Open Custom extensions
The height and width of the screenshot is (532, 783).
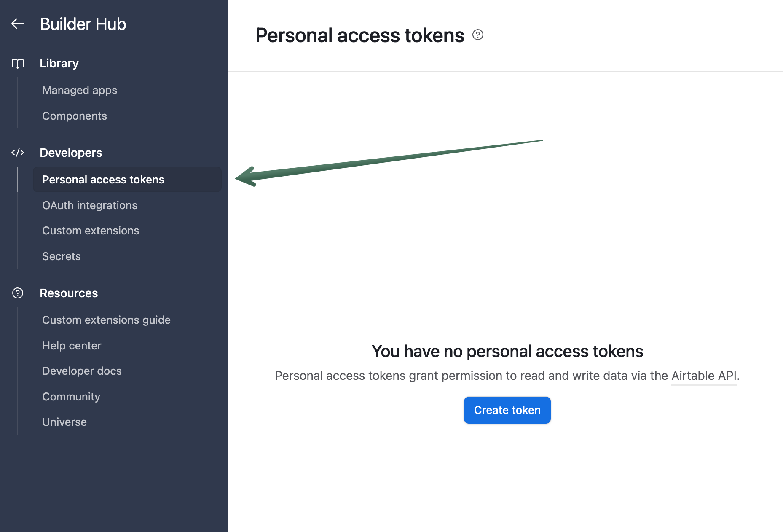tap(91, 231)
